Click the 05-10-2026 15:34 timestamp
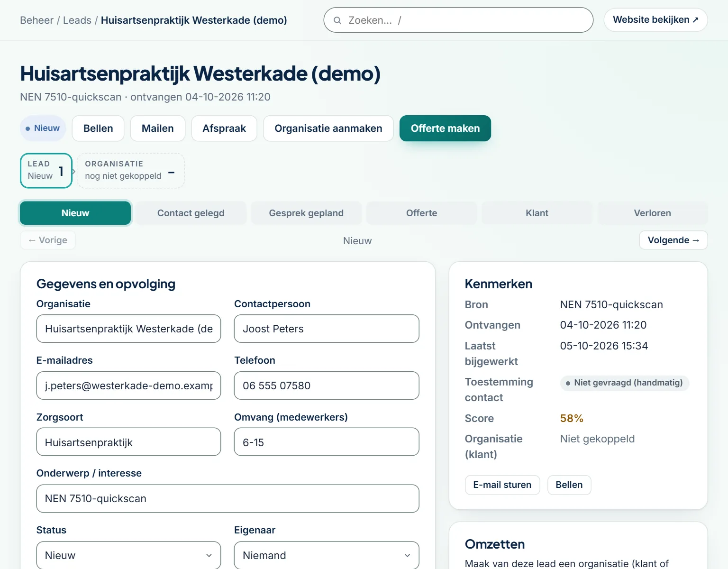This screenshot has height=569, width=728. click(604, 346)
